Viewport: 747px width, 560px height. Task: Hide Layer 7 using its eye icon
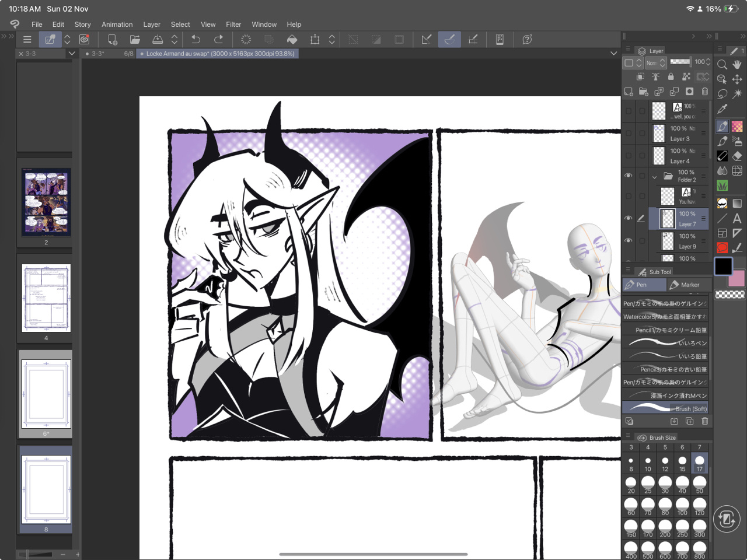tap(629, 218)
